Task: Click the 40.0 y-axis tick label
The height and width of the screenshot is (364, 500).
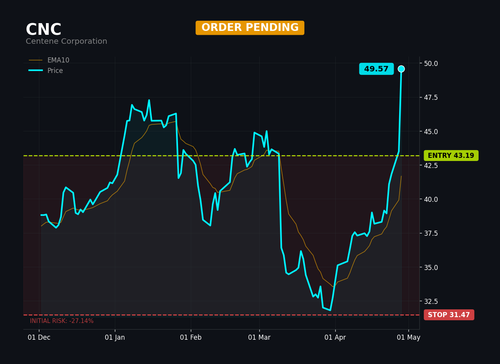Action: (x=431, y=199)
